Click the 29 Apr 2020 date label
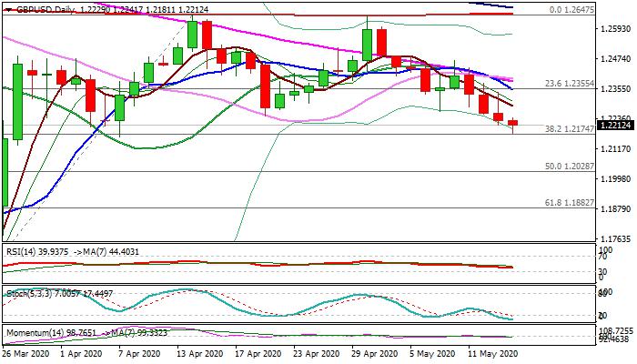The height and width of the screenshot is (364, 637). pyautogui.click(x=375, y=354)
